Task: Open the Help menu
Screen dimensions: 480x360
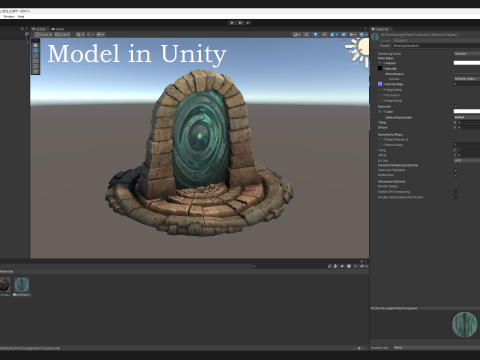Action: pyautogui.click(x=21, y=16)
